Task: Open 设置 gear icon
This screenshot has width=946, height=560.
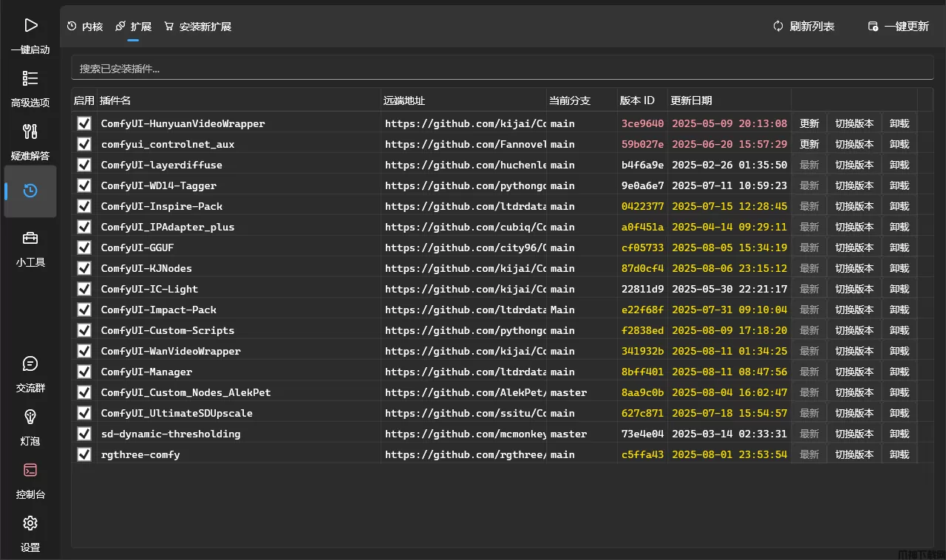Action: coord(30,523)
